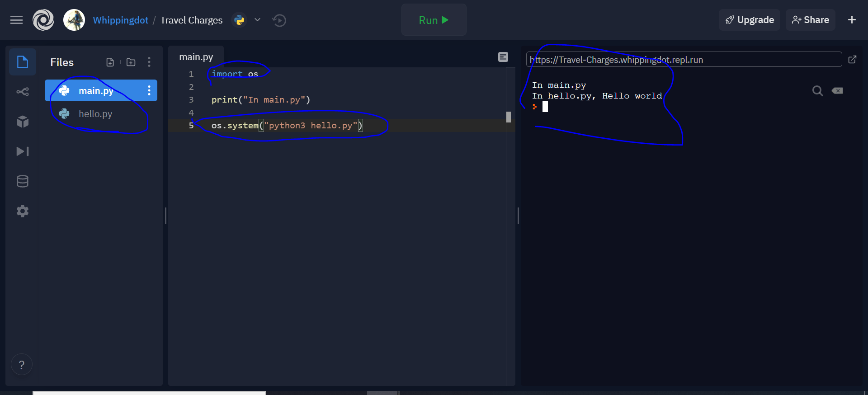Select the Files sidebar icon
Image resolution: width=868 pixels, height=395 pixels.
[23, 62]
